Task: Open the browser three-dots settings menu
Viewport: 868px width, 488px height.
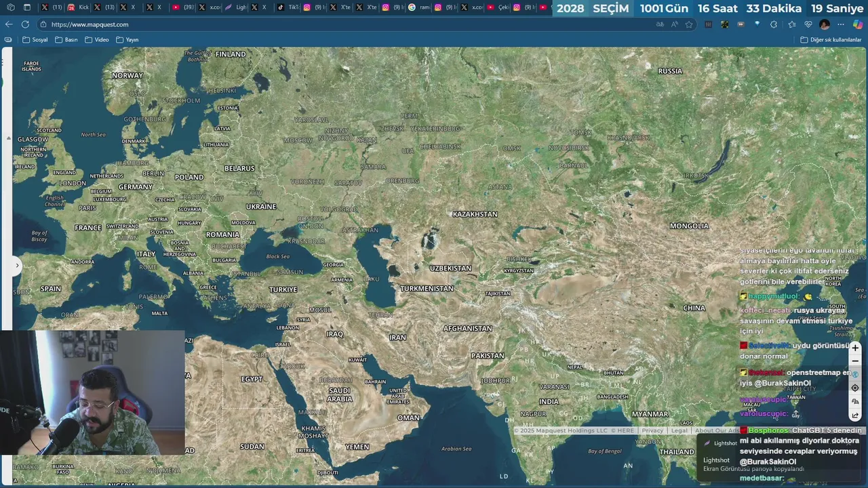Action: coord(841,24)
